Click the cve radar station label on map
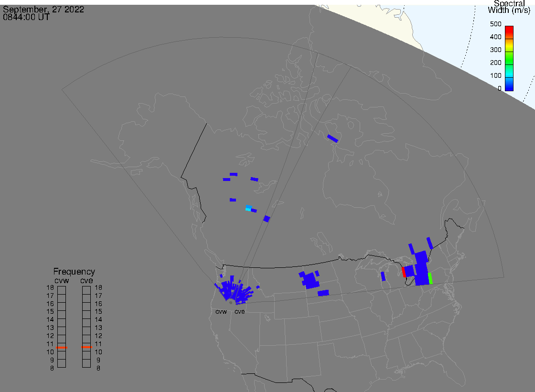This screenshot has height=392, width=535. [239, 312]
